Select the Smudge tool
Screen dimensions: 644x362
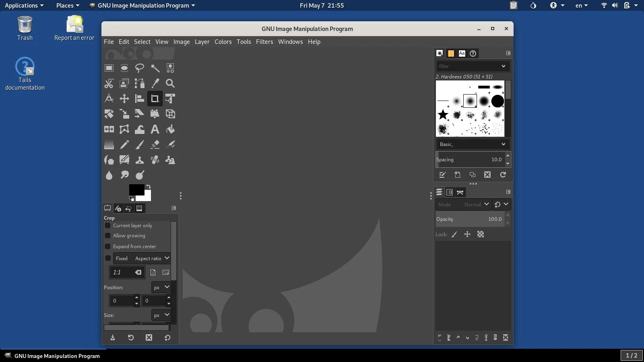point(124,175)
